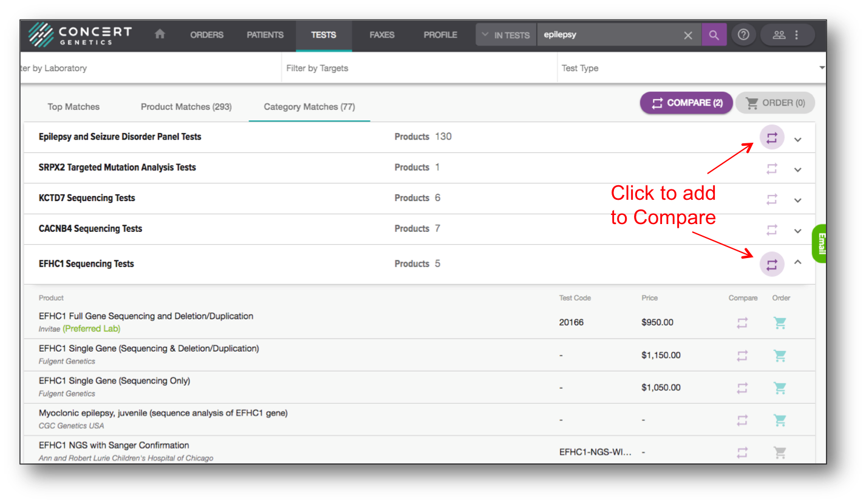The height and width of the screenshot is (504, 866).
Task: Toggle compare for Epilepsy and Seizure Disorder Panel
Action: [772, 138]
